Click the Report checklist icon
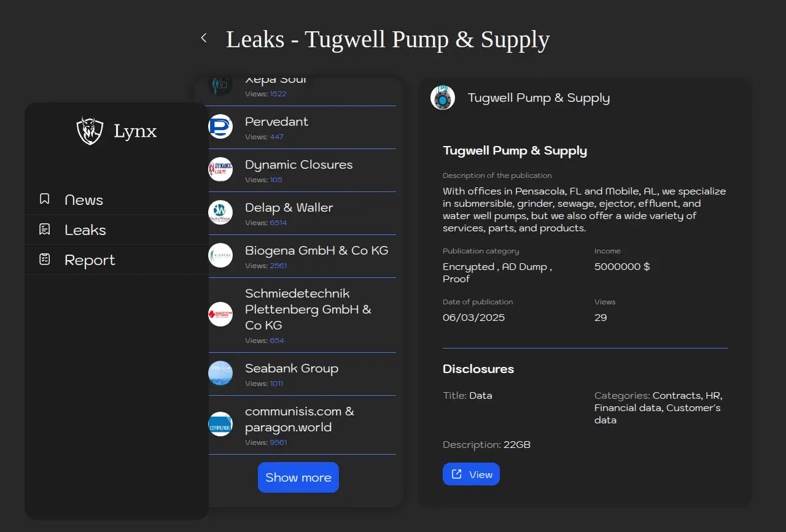Viewport: 786px width, 532px height. [x=45, y=260]
